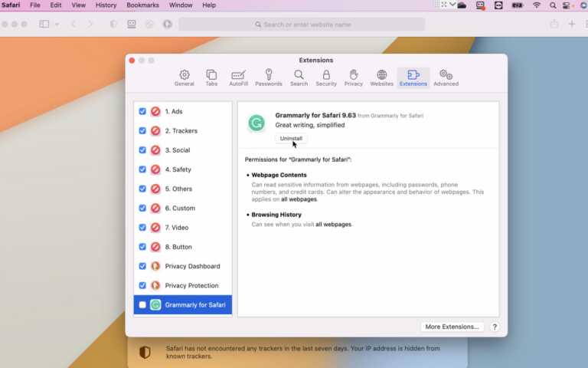Open the Websites preferences pane
Screen dimensions: 588x368
(382, 78)
